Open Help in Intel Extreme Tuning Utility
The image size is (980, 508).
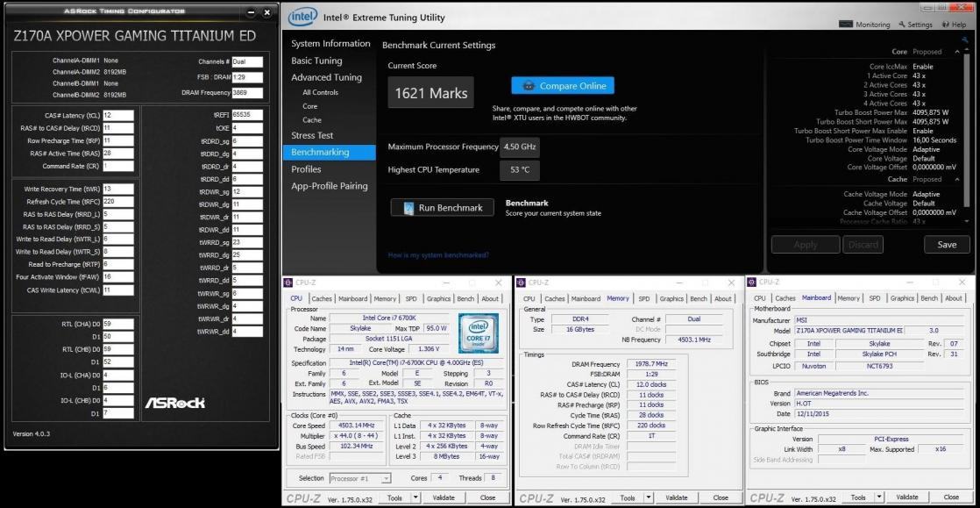954,25
